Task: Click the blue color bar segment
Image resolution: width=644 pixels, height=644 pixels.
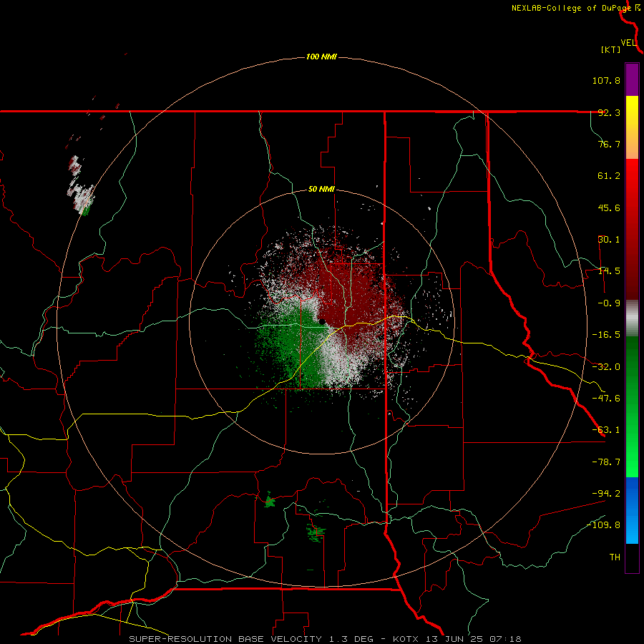Action: click(632, 510)
